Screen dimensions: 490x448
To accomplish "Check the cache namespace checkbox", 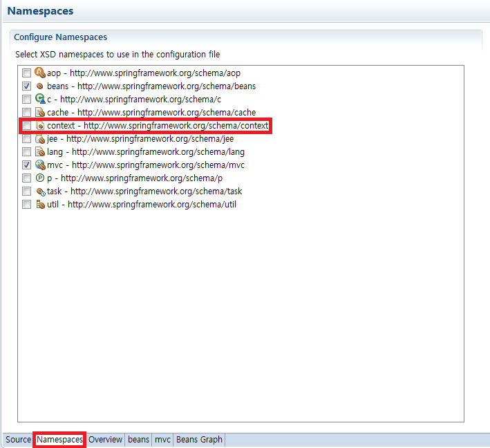I will [26, 112].
